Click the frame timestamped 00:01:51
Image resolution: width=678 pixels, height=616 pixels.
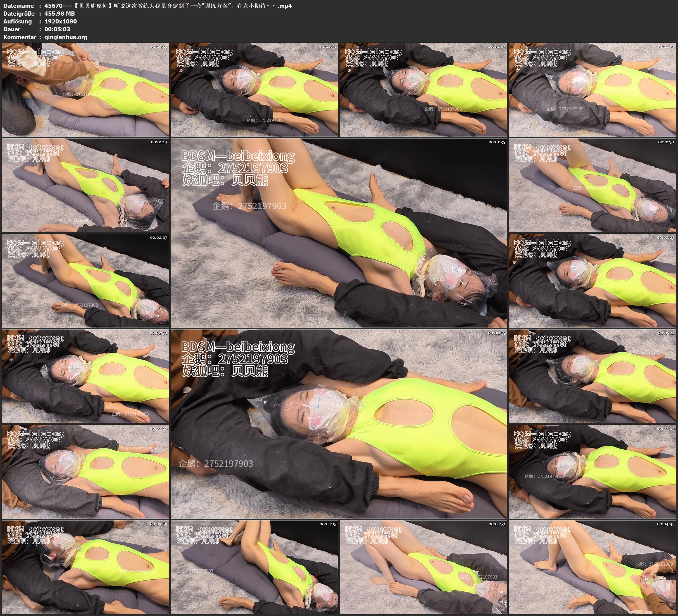click(x=592, y=185)
